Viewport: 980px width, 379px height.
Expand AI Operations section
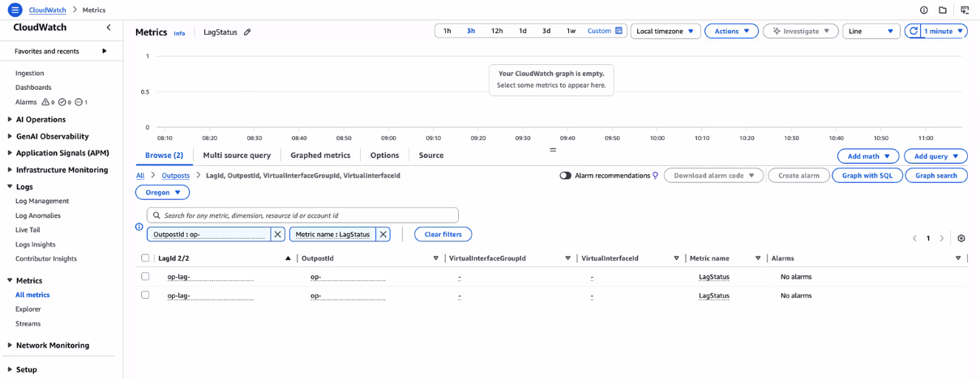(x=10, y=120)
